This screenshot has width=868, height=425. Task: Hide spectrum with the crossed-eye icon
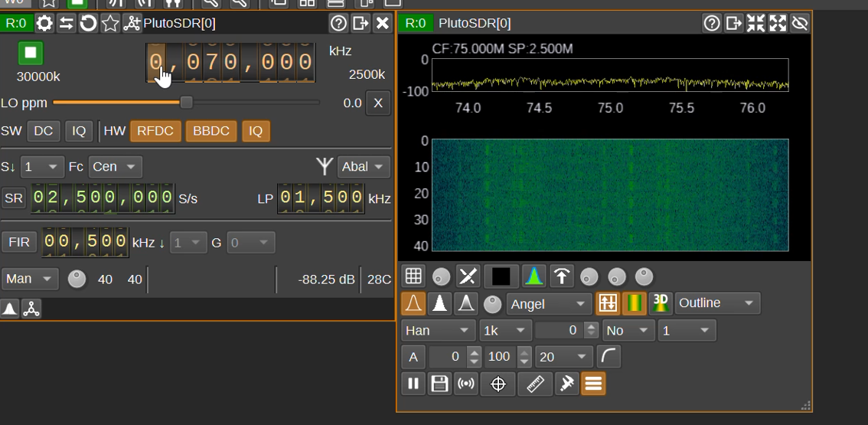pos(800,23)
